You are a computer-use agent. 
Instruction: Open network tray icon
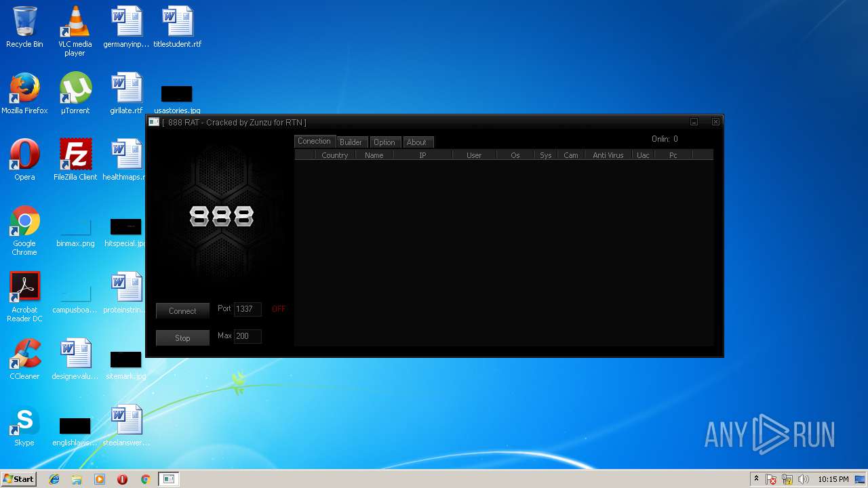[788, 479]
